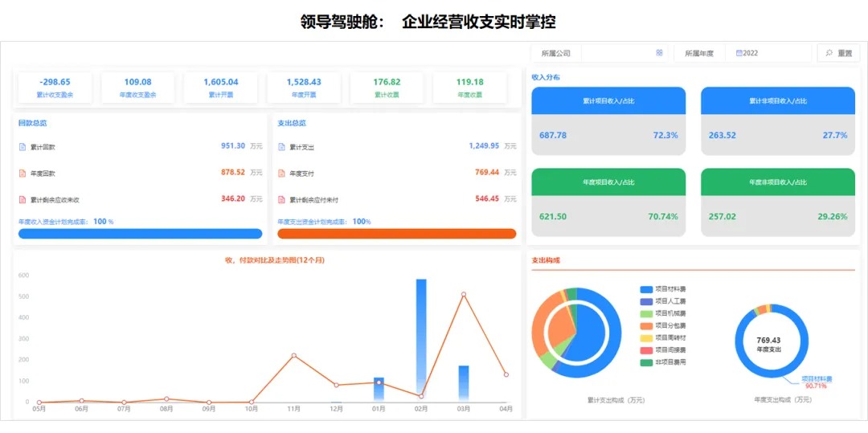This screenshot has width=868, height=433.
Task: Click the 累计支出构成（万元） caption
Action: point(617,399)
